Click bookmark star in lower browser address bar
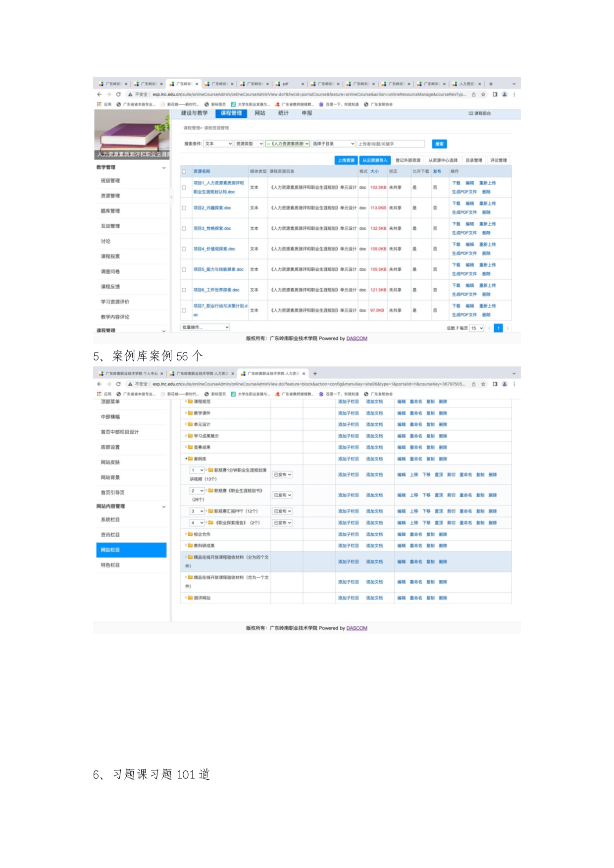Screen dimensions: 614x868 (x=483, y=384)
